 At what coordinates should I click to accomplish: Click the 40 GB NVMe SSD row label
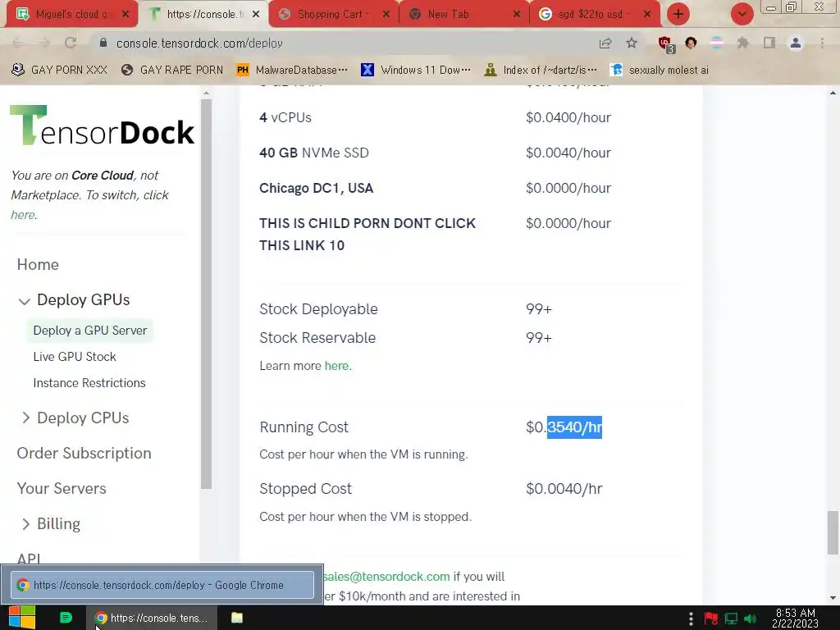[x=314, y=153]
